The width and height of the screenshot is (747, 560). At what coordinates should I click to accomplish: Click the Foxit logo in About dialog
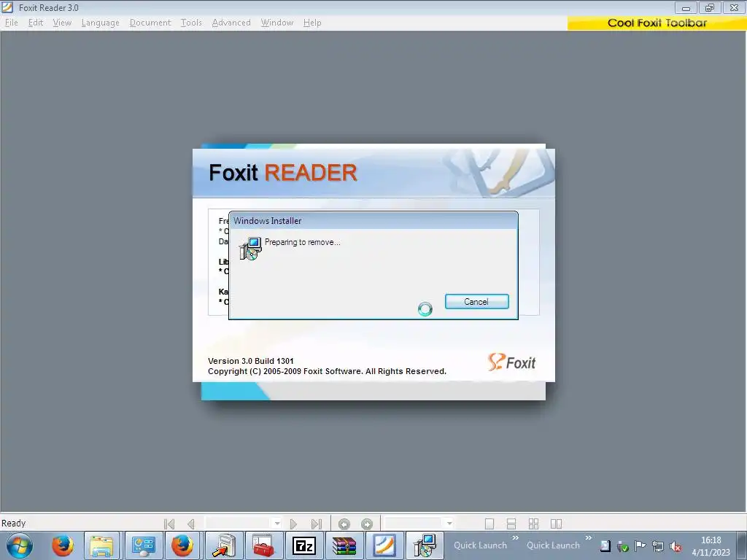511,362
